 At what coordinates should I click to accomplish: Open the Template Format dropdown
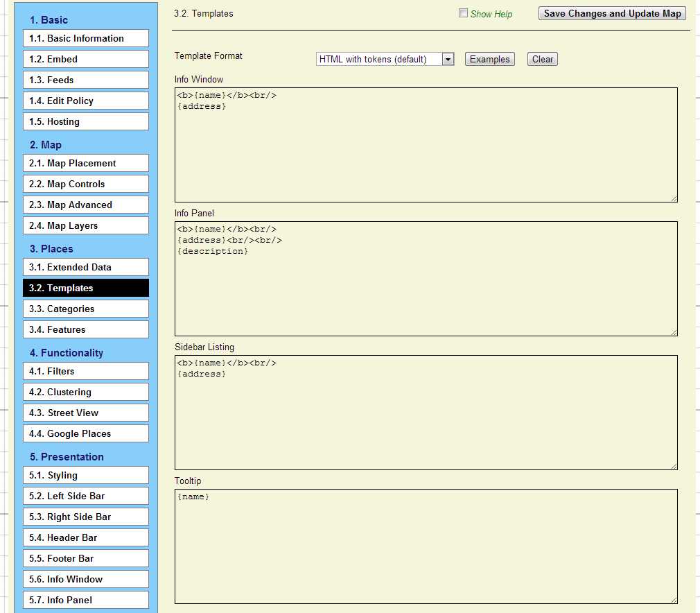pyautogui.click(x=385, y=59)
